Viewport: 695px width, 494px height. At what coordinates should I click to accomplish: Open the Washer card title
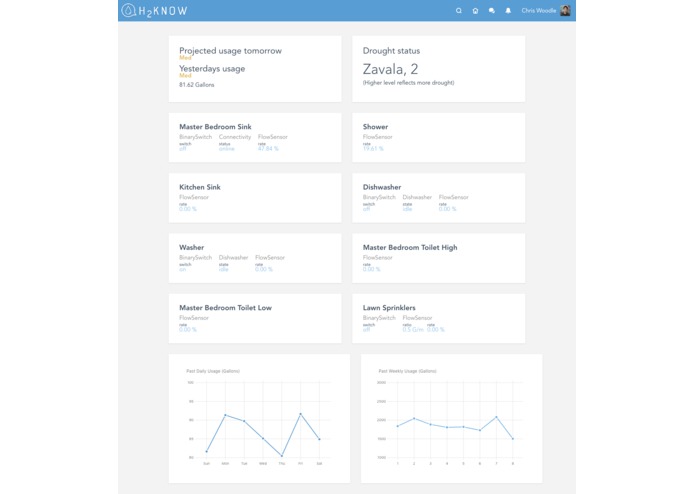(x=191, y=247)
